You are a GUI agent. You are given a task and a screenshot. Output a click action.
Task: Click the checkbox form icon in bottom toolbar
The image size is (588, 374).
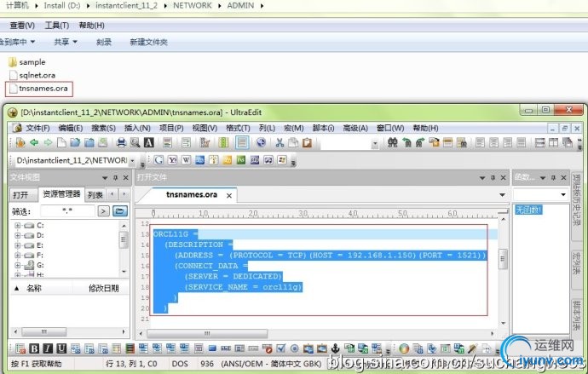[x=281, y=348]
